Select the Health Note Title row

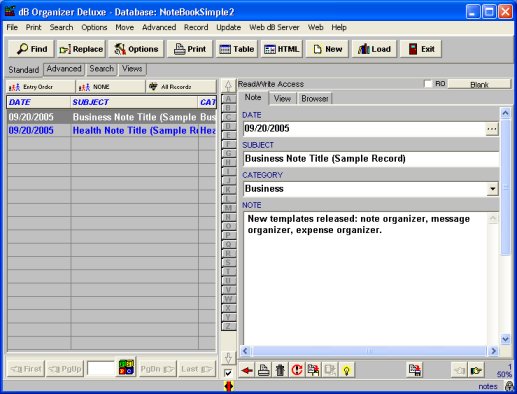112,131
